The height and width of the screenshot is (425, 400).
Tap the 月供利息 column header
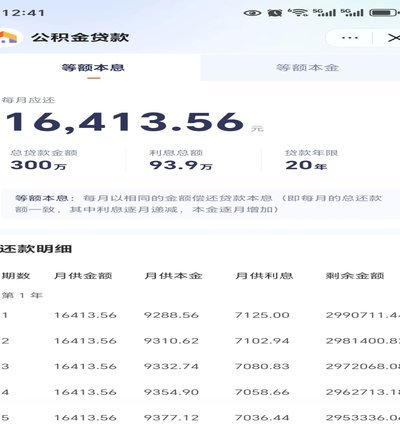264,276
